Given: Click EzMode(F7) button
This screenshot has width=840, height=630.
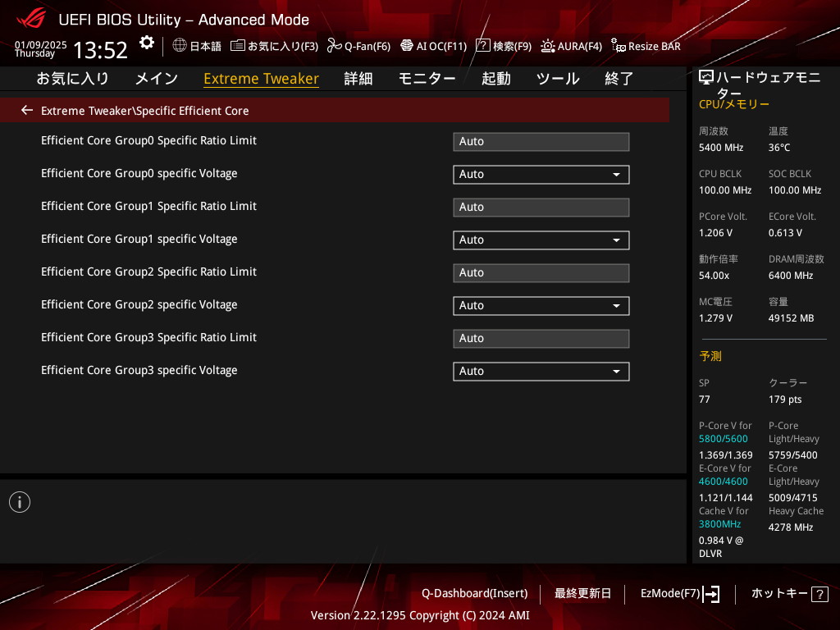Looking at the screenshot, I should pos(679,593).
